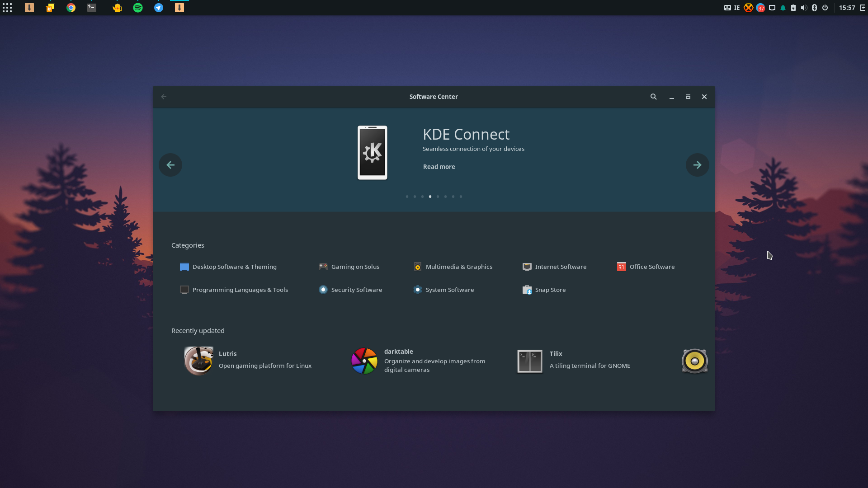The image size is (868, 488).
Task: Open the search in Software Center
Action: coord(653,97)
